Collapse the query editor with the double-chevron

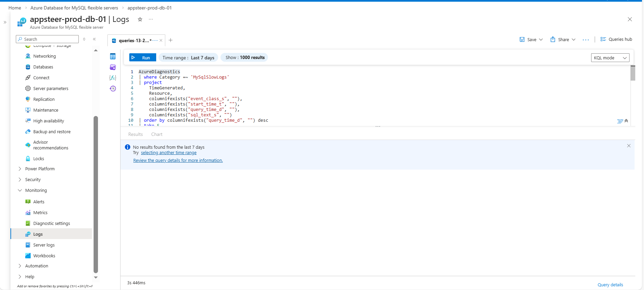click(x=626, y=121)
